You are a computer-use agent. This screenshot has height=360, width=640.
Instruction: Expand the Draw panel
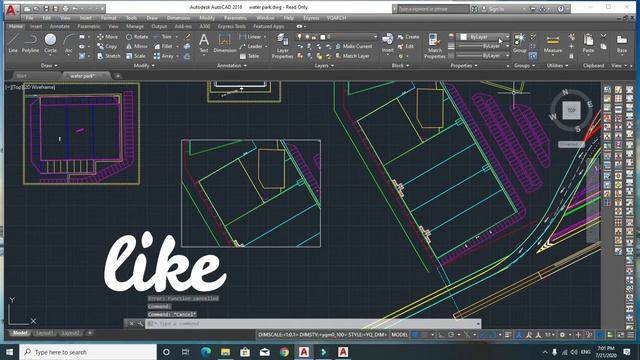[49, 65]
